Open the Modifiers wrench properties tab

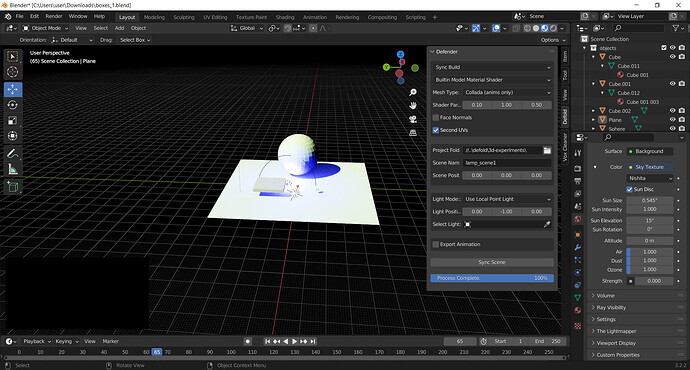578,247
